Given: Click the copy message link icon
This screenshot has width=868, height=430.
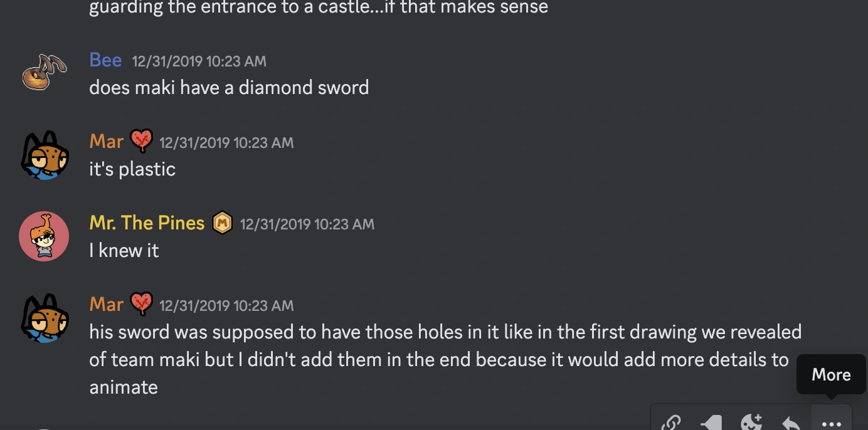Looking at the screenshot, I should tap(671, 422).
